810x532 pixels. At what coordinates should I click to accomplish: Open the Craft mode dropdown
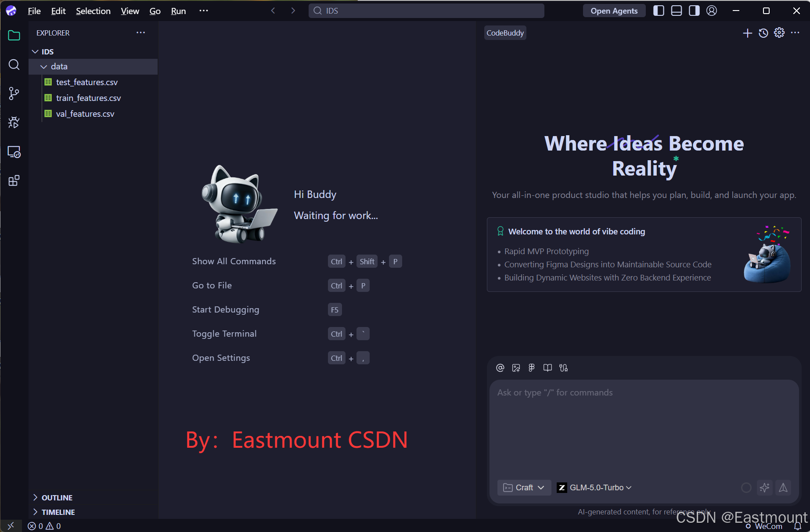524,488
